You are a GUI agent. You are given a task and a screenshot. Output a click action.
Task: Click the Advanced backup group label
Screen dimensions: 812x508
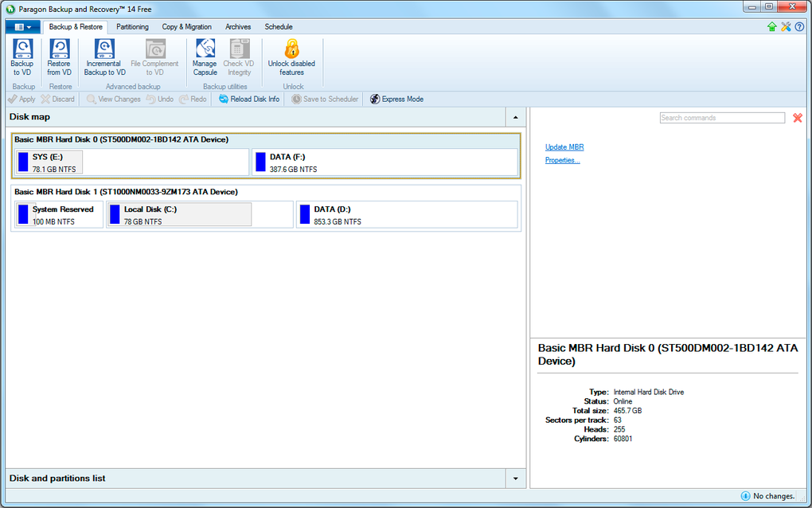[x=133, y=87]
